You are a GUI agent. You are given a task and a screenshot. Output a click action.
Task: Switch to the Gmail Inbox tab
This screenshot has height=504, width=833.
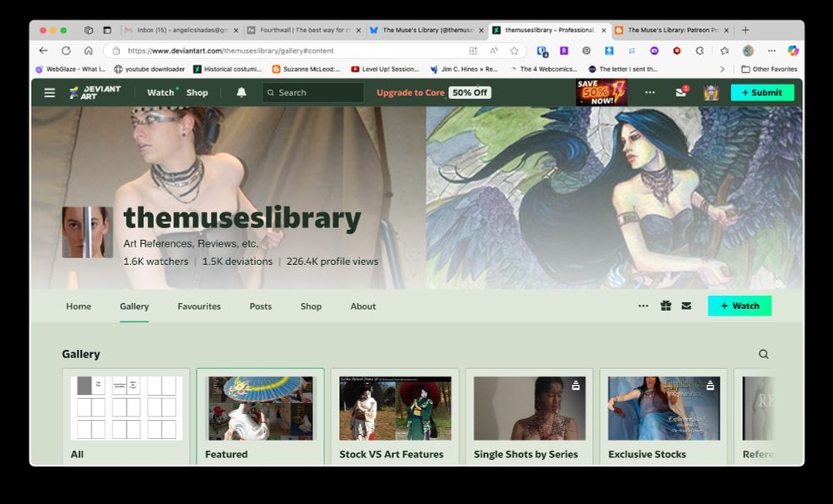tap(182, 30)
